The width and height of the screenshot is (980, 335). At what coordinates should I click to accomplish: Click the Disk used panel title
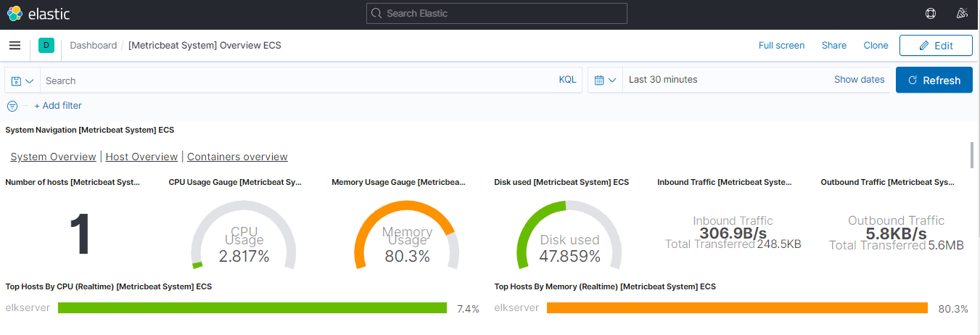561,182
